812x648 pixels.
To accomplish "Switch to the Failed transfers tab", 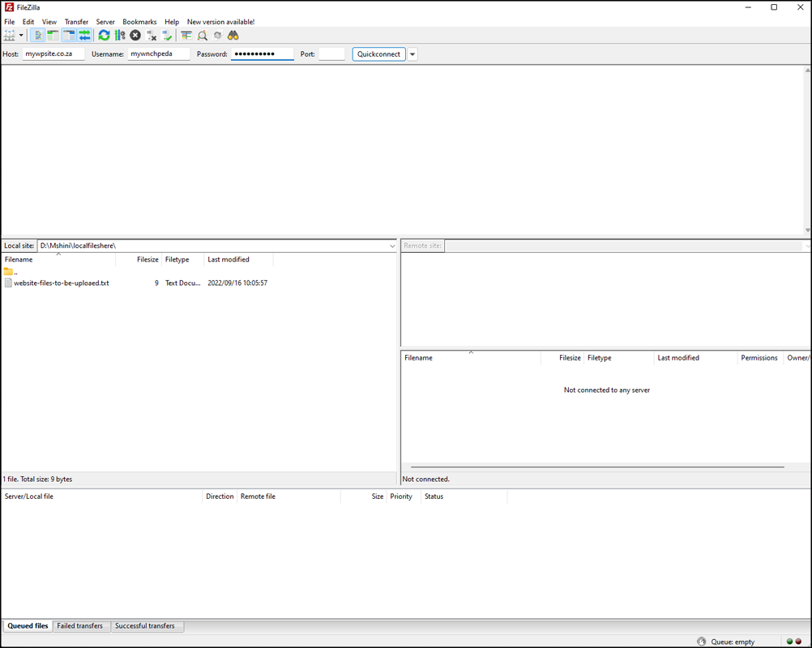I will click(80, 626).
